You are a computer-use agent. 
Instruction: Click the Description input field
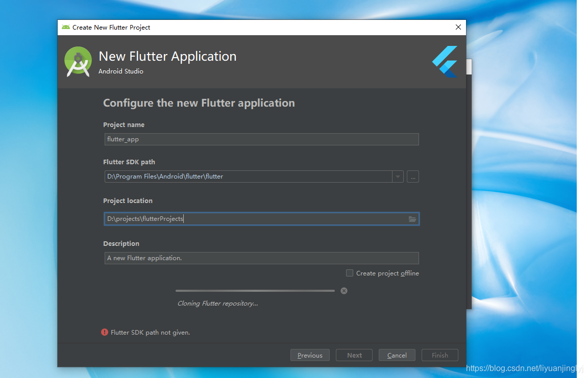pos(261,258)
